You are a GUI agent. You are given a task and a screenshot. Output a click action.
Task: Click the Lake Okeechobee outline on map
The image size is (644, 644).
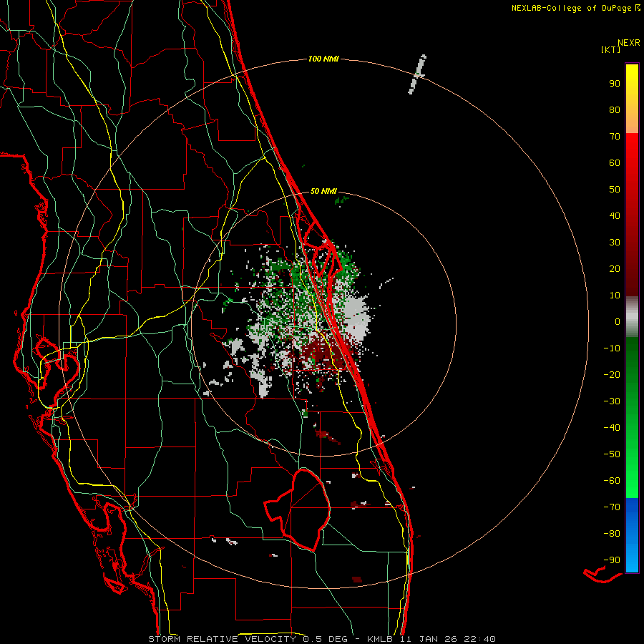coord(298,509)
